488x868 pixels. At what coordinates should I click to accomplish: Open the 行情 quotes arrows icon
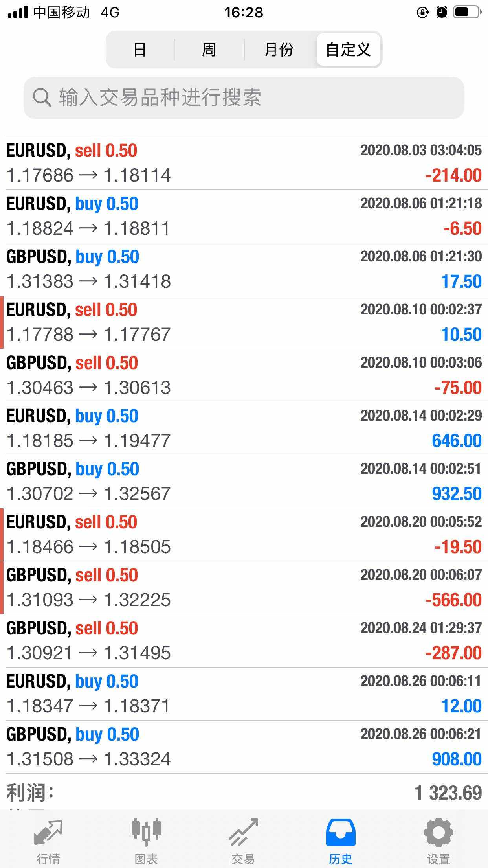(x=48, y=833)
